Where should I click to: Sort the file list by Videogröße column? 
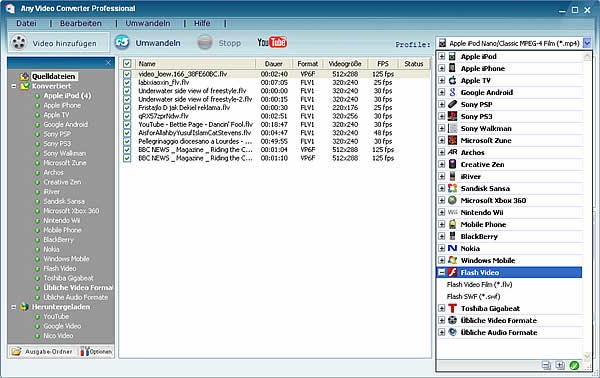(345, 64)
